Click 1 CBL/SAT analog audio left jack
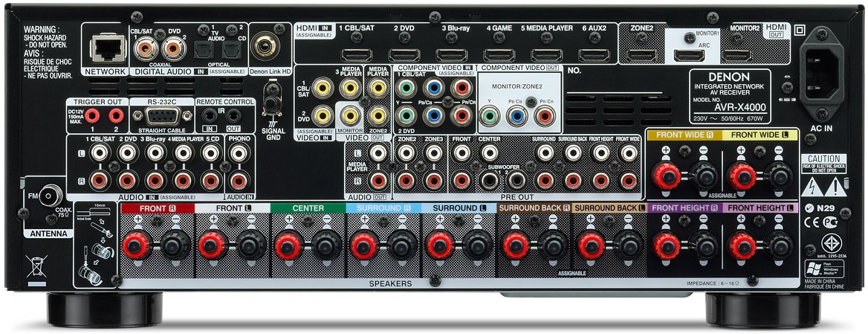The image size is (868, 334). click(100, 152)
